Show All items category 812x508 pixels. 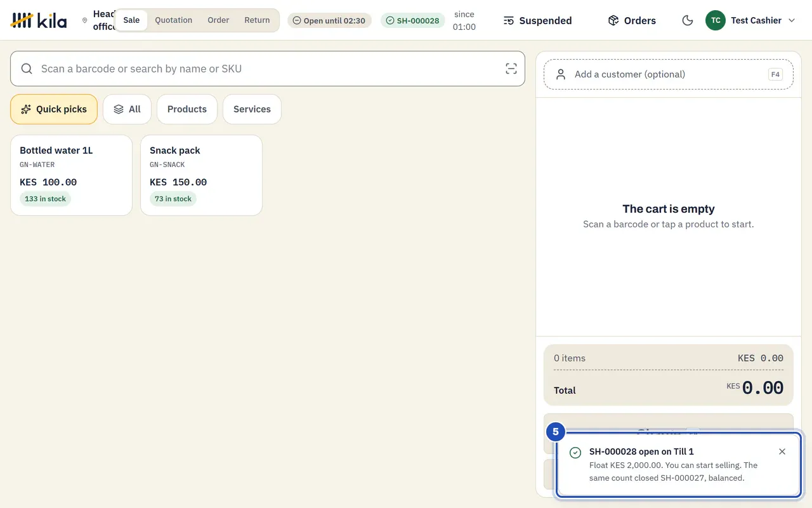tap(127, 109)
